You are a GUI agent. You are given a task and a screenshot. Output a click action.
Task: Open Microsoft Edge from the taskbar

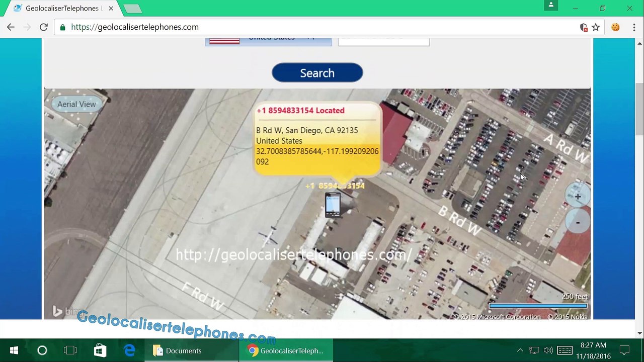pos(129,350)
